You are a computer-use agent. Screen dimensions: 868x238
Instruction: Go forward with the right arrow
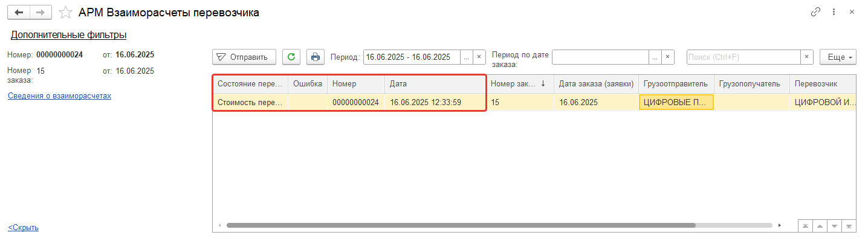(x=40, y=12)
